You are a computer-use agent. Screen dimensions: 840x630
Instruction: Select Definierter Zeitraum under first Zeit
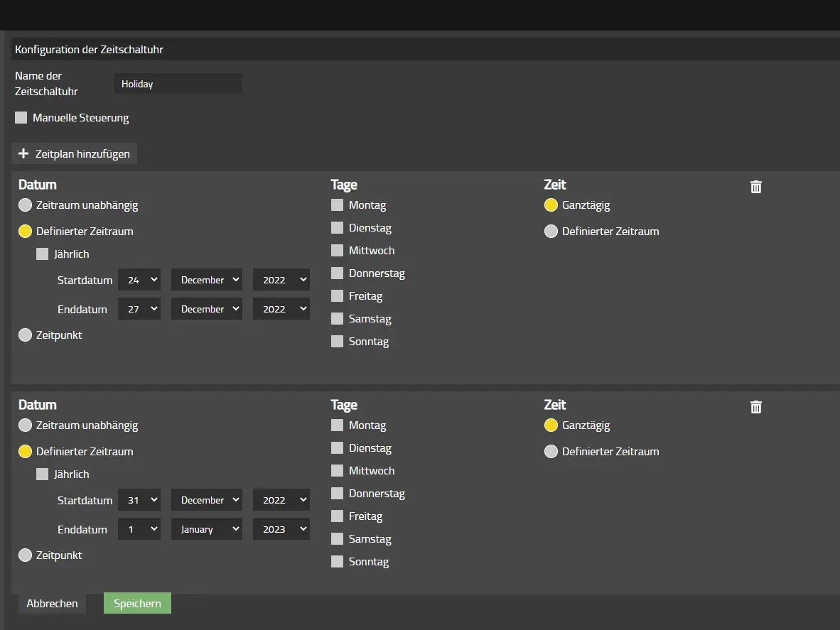(x=551, y=232)
